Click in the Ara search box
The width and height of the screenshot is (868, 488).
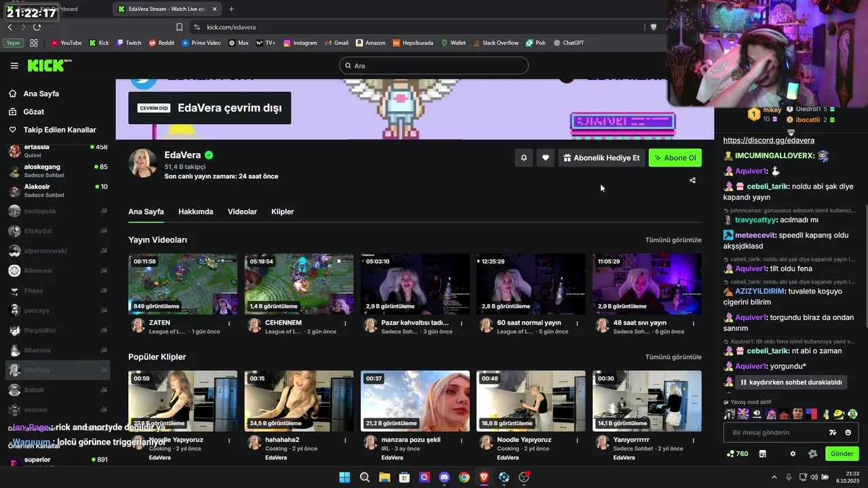tap(434, 66)
